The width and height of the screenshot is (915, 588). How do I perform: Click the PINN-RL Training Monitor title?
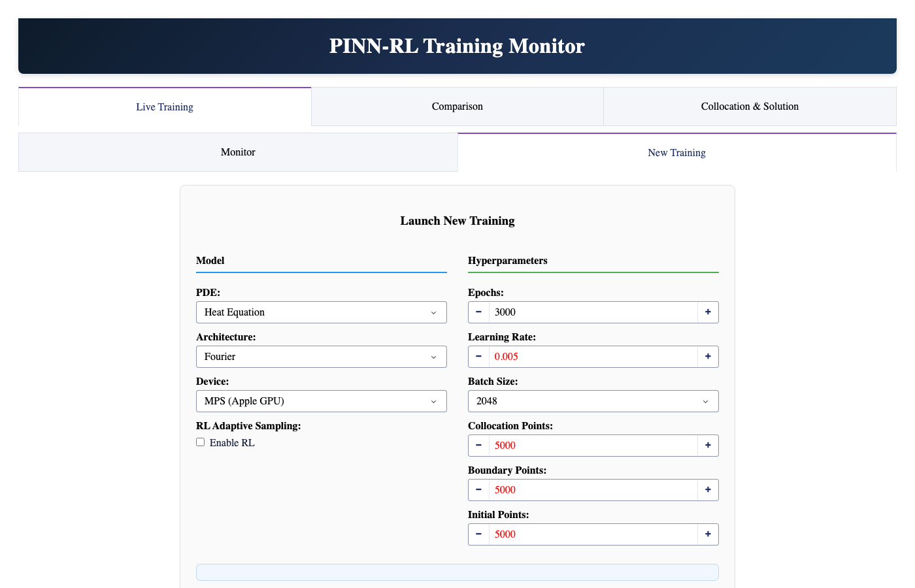(457, 46)
